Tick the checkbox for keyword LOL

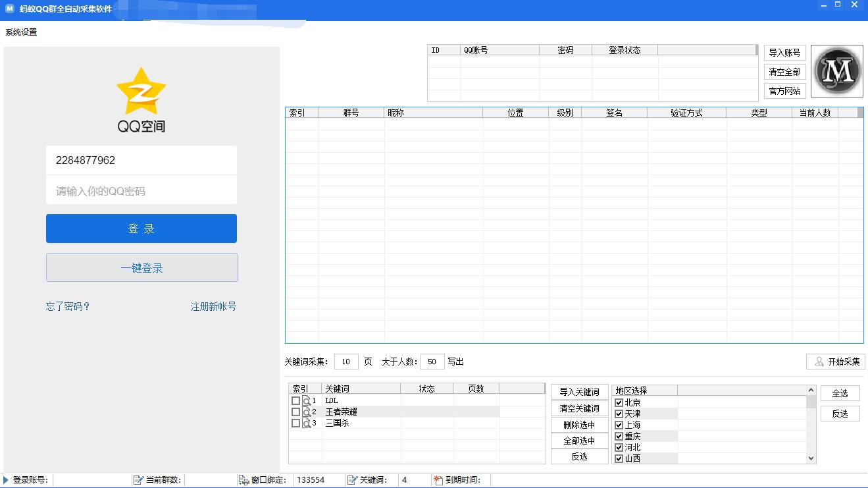[x=295, y=400]
